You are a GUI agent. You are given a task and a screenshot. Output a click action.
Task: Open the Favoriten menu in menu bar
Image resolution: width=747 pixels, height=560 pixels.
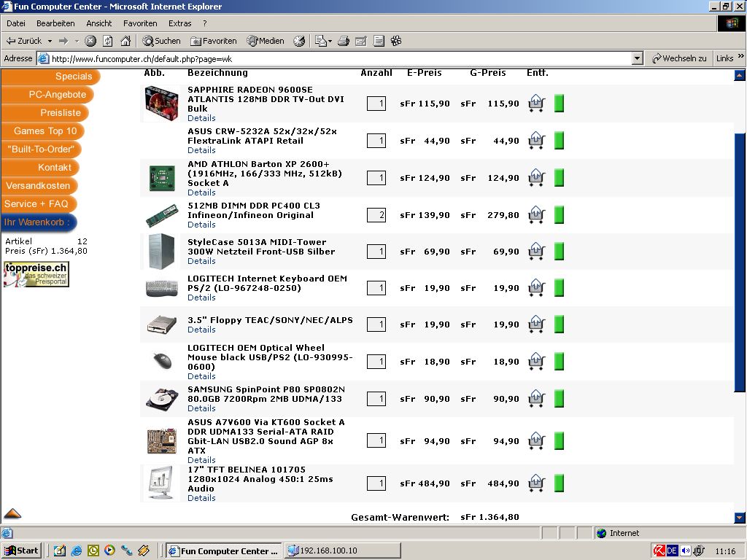click(x=140, y=23)
